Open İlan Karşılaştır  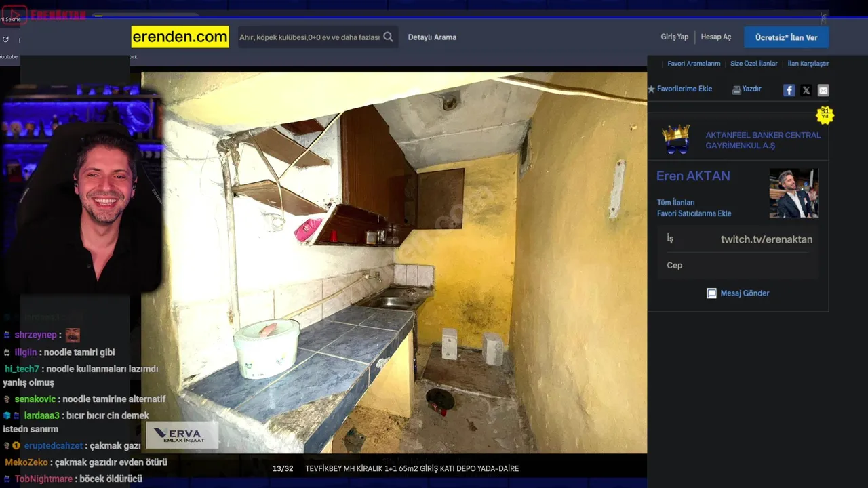[808, 64]
